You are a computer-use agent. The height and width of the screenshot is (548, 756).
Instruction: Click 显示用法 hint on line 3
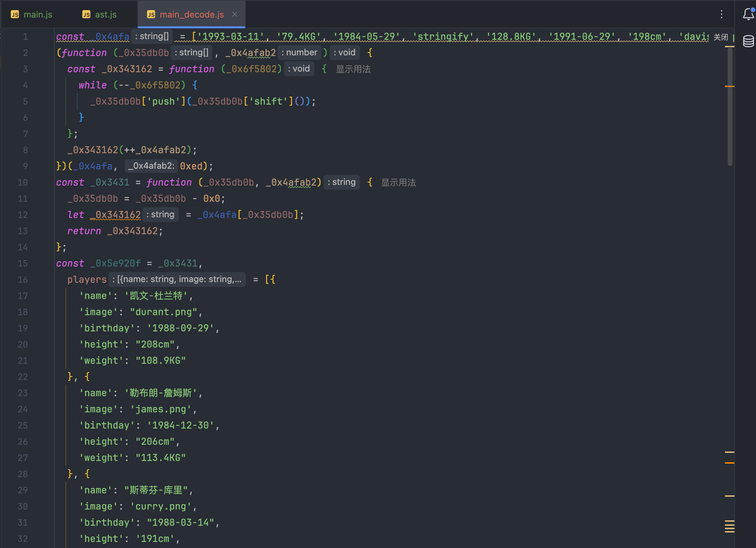353,69
